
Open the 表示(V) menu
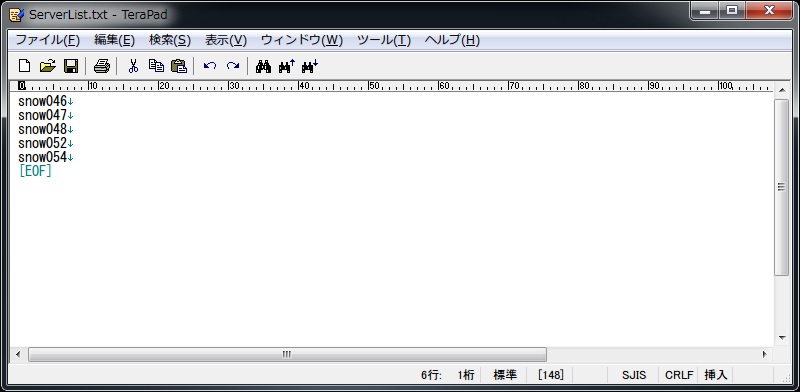(226, 40)
